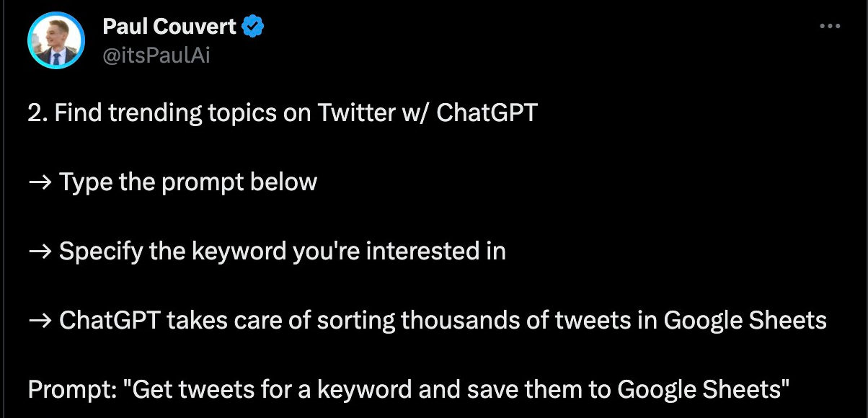868x418 pixels.
Task: Click the blue verified badge
Action: [x=253, y=27]
